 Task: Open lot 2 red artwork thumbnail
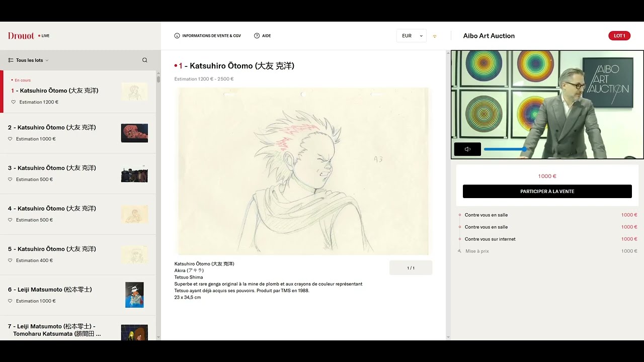point(134,133)
